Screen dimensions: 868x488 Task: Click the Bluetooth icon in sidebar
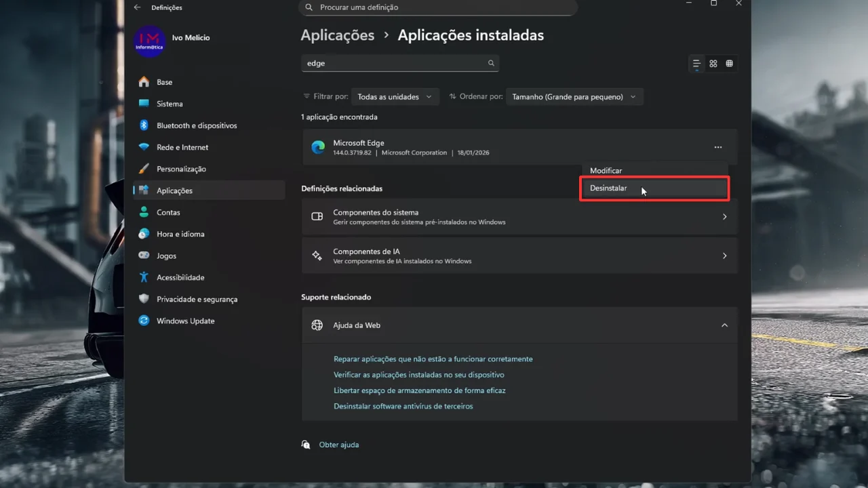click(144, 125)
